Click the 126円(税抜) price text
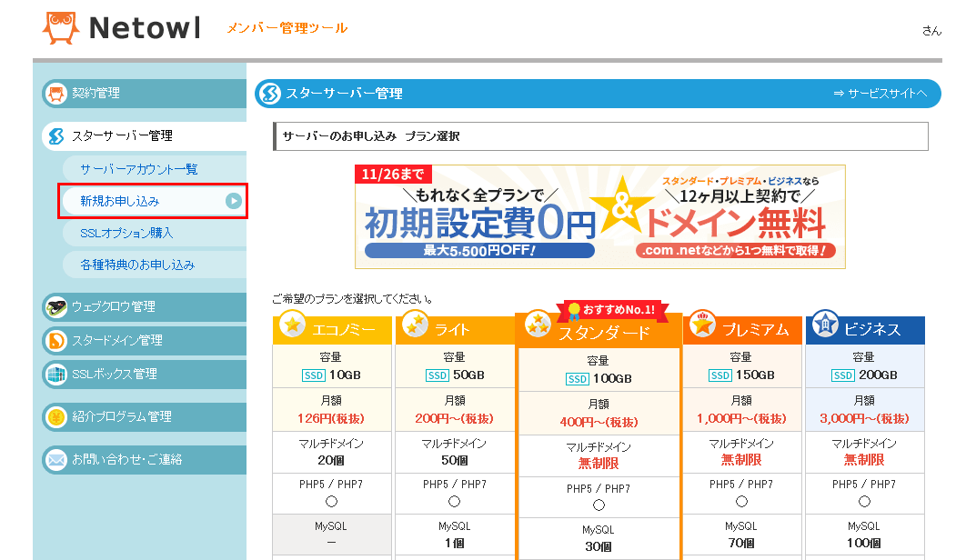Viewport: 976px width, 560px height. pos(331,419)
